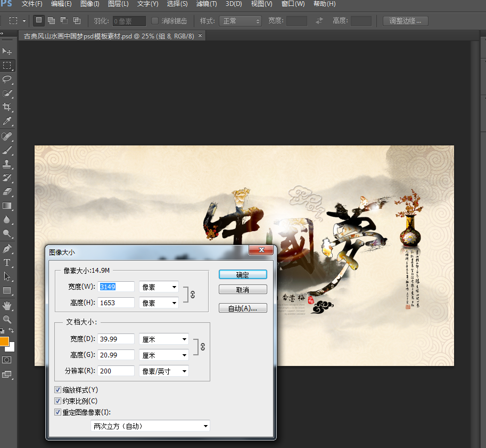The width and height of the screenshot is (486, 448).
Task: Select the History Brush tool
Action: 7,178
